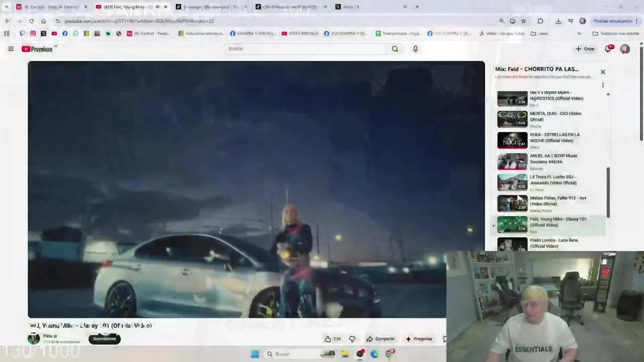
Task: Open the Video - Google Fotos bookmark
Action: coord(502,34)
